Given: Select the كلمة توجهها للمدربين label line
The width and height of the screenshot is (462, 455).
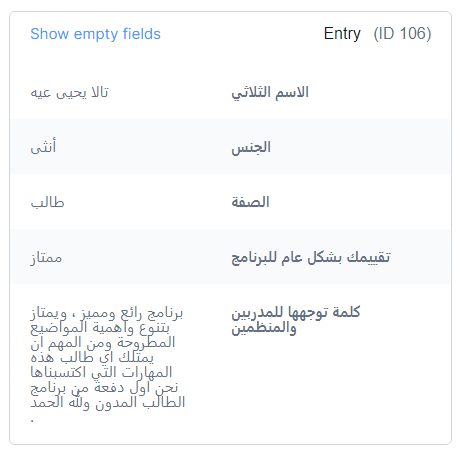Looking at the screenshot, I should (x=296, y=313).
